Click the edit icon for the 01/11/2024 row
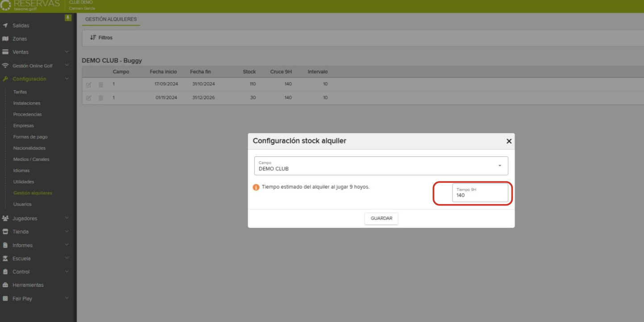The image size is (644, 322). 88,98
